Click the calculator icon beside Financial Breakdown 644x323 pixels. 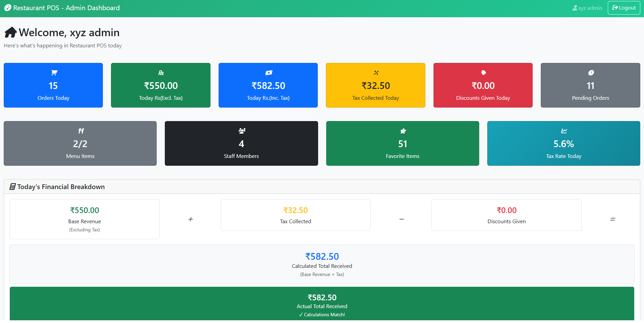tap(12, 186)
